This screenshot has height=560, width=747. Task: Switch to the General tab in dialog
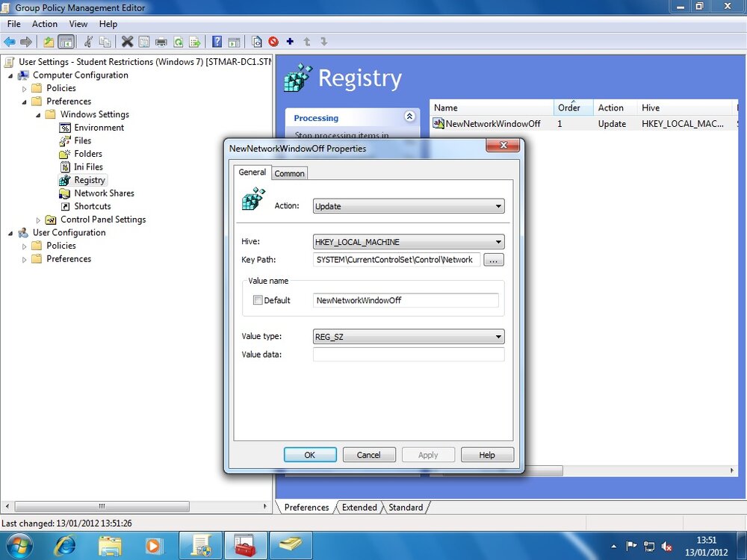click(252, 172)
